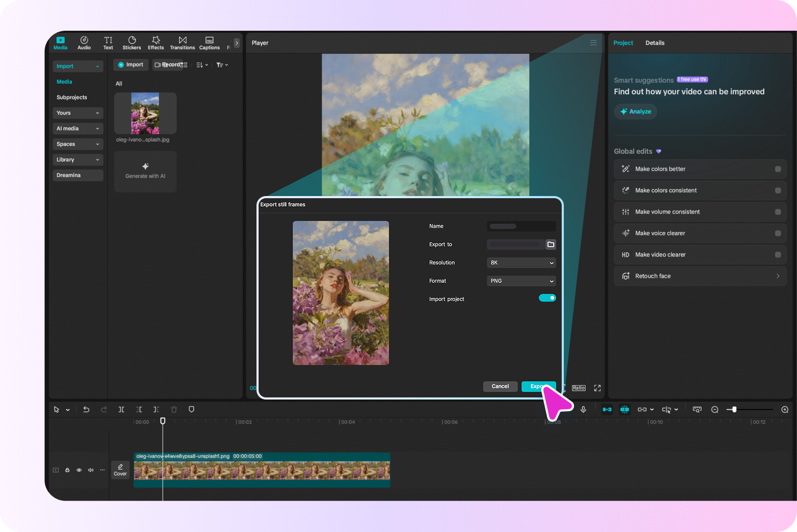Click the timeline zoom slider handle
Screen dimensions: 797x532
[x=734, y=410]
